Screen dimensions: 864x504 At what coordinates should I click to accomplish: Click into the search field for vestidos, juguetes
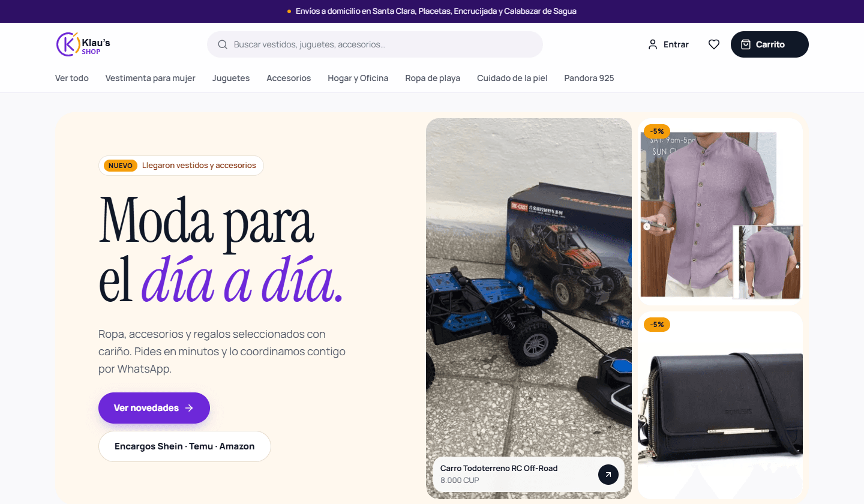point(375,44)
